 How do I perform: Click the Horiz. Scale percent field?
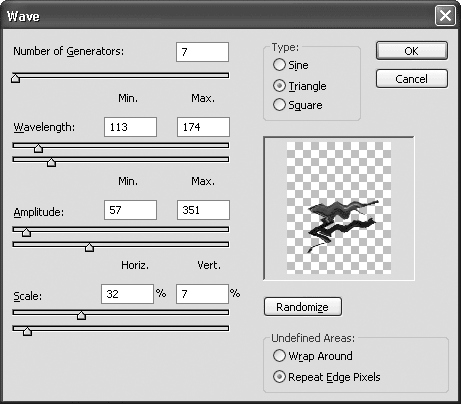[127, 294]
